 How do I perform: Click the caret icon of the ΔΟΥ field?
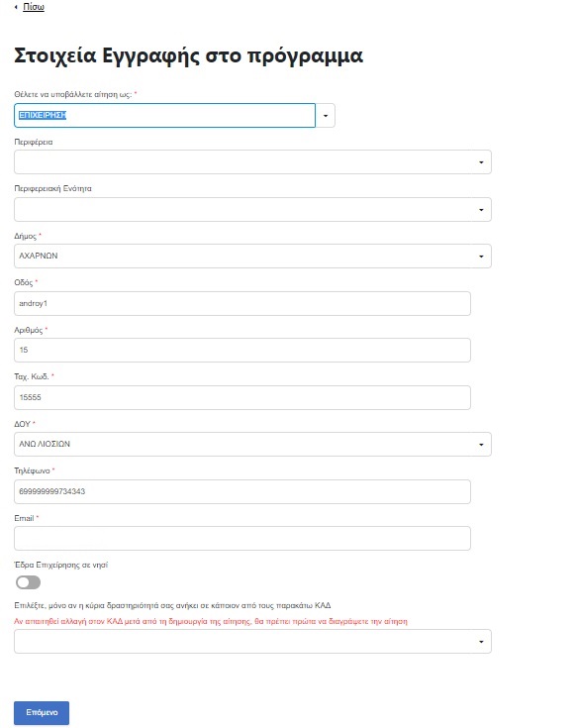coord(481,445)
